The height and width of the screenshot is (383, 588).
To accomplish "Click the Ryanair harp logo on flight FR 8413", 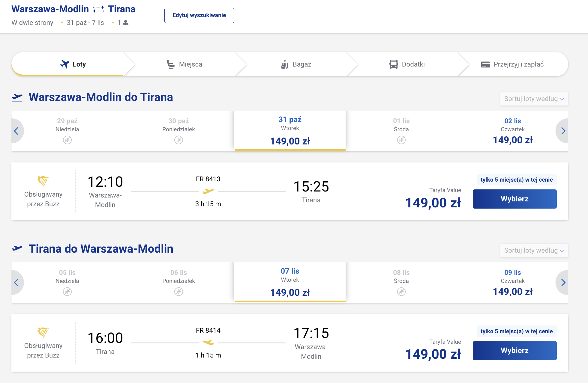I will click(x=43, y=181).
